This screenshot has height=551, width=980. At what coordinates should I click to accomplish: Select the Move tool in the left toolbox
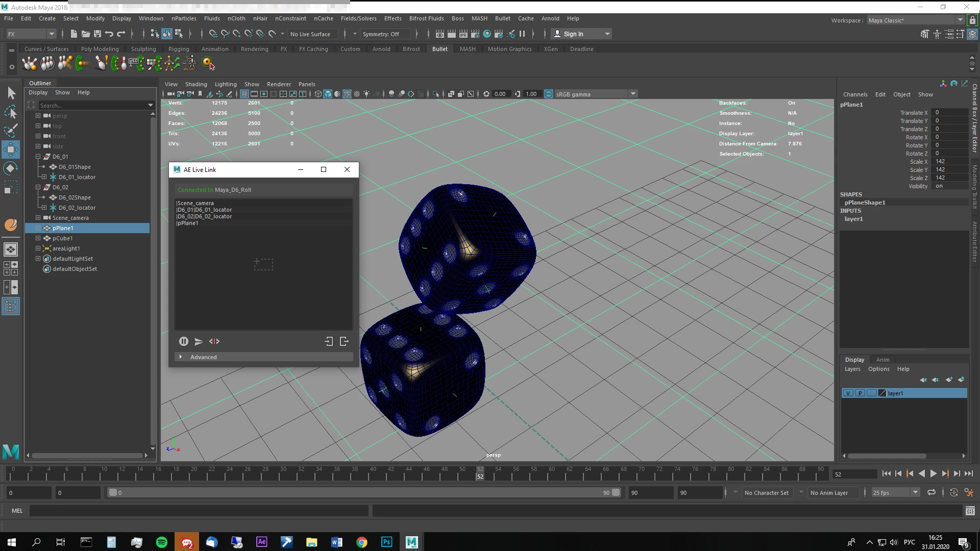click(x=11, y=149)
